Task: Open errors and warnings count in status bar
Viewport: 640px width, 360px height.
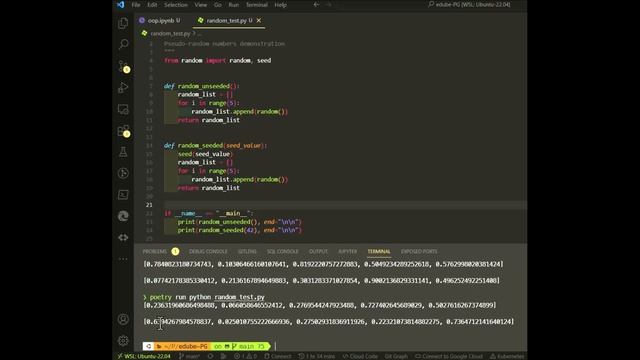Action: click(x=245, y=356)
